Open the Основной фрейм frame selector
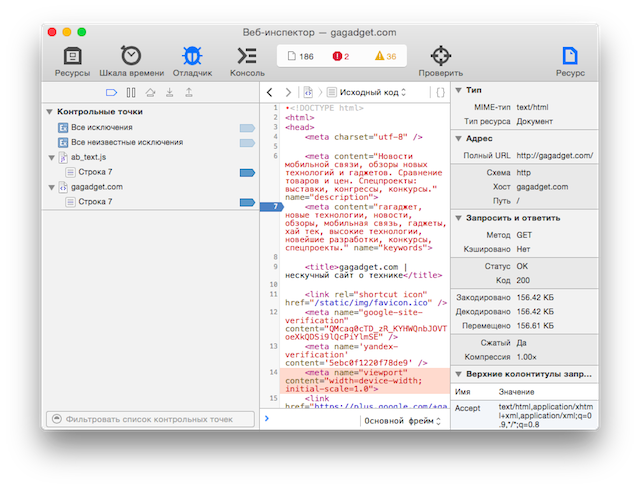640x489 pixels. pyautogui.click(x=402, y=421)
